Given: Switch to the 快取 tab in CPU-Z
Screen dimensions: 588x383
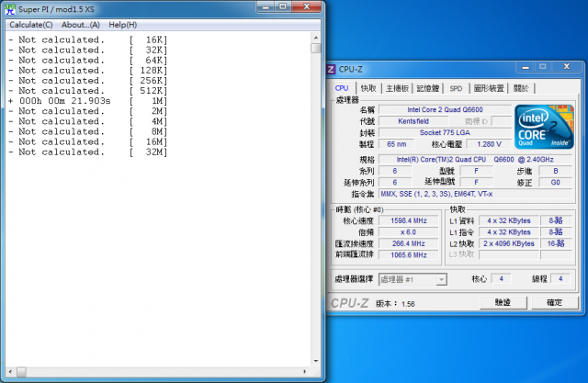Looking at the screenshot, I should pyautogui.click(x=368, y=88).
